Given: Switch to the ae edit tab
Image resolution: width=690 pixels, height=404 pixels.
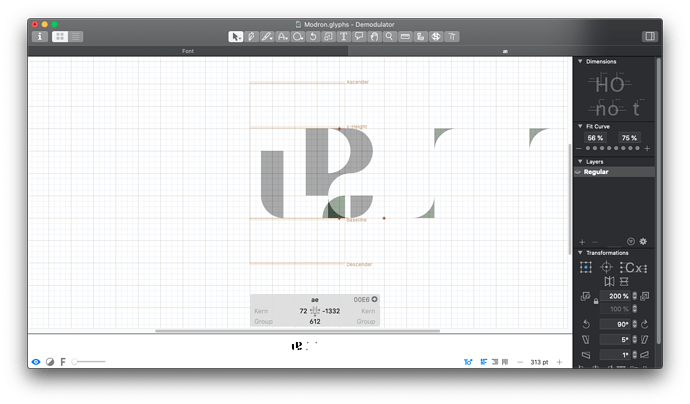Looking at the screenshot, I should (x=505, y=51).
